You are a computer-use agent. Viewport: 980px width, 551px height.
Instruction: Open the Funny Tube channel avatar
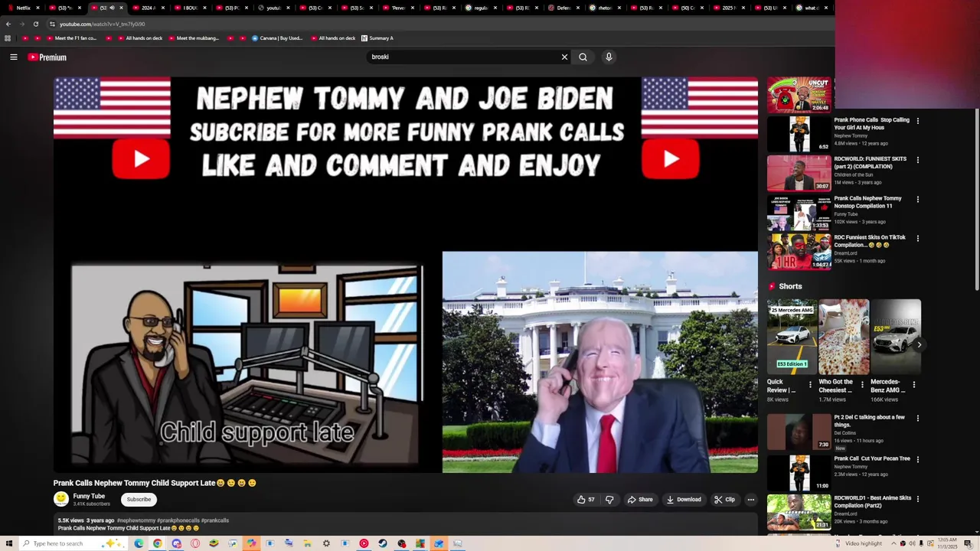coord(61,499)
